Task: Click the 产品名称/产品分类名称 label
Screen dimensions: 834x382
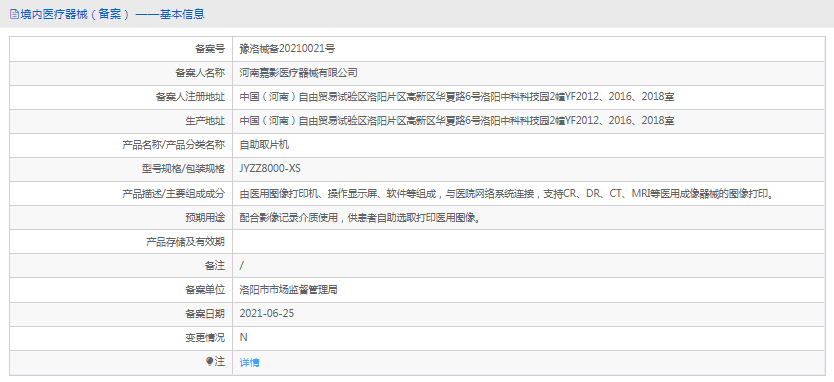Action: pos(173,145)
